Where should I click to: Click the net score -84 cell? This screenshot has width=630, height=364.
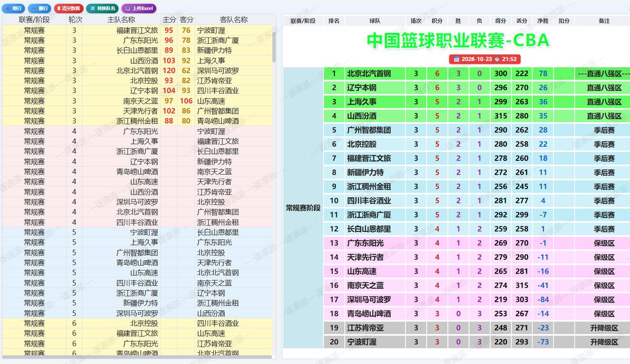pyautogui.click(x=543, y=300)
